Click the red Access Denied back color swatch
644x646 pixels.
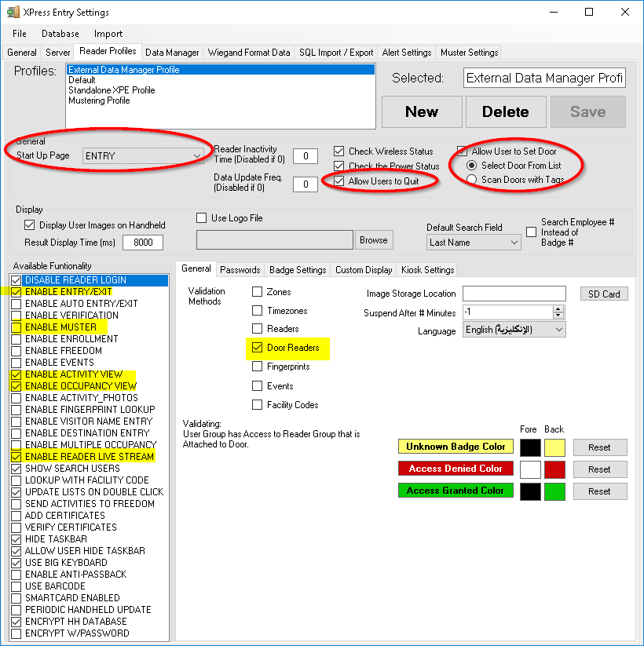point(554,469)
